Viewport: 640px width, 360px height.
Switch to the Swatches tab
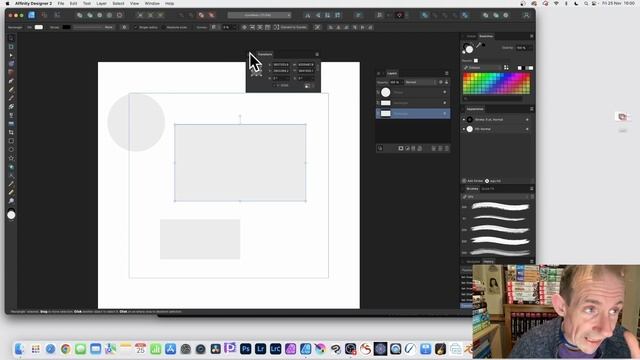[486, 36]
